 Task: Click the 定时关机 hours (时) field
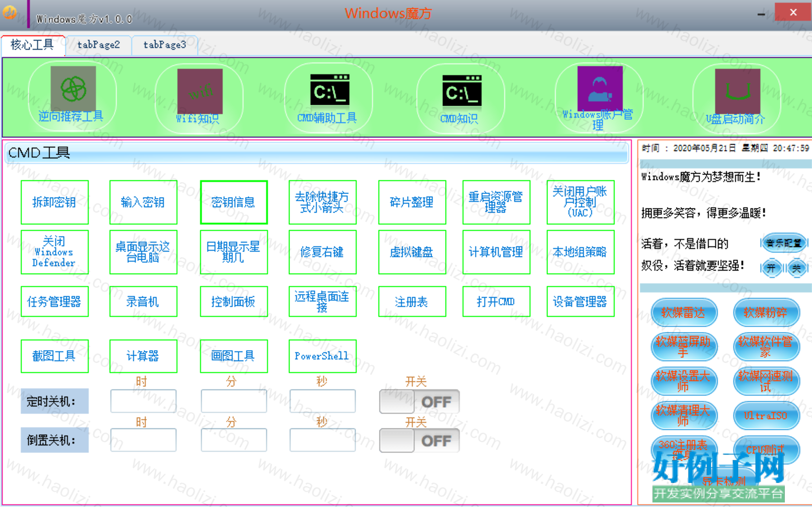[143, 401]
